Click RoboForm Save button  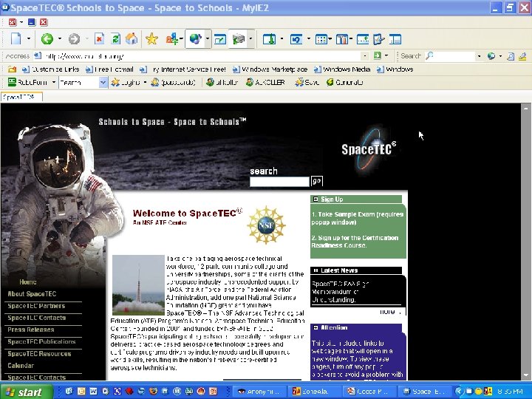pos(307,82)
